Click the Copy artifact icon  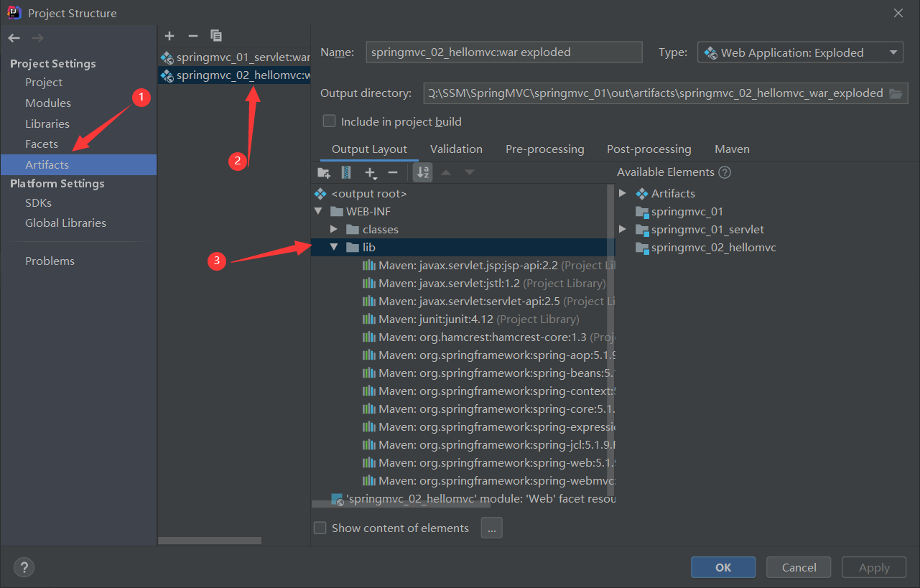pyautogui.click(x=216, y=35)
